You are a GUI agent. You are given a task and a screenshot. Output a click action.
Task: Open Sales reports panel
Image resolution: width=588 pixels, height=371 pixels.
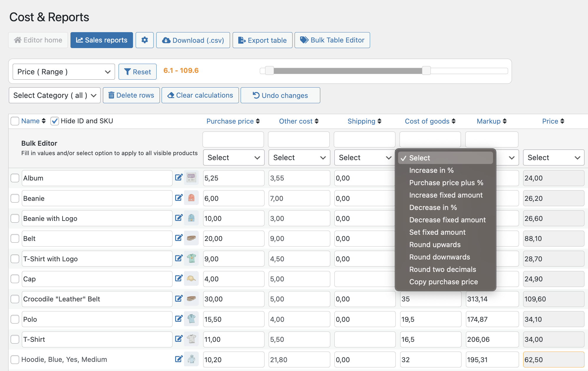(102, 40)
